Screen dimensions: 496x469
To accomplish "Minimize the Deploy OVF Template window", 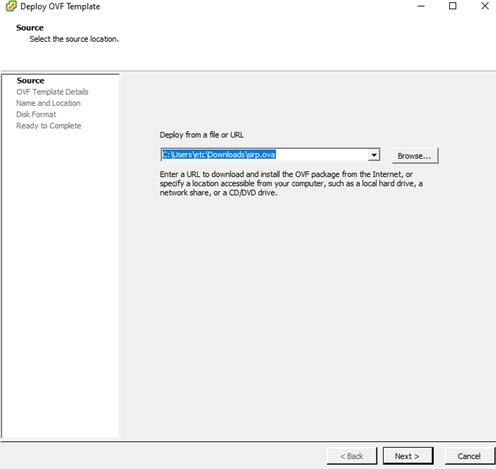I will pos(421,6).
